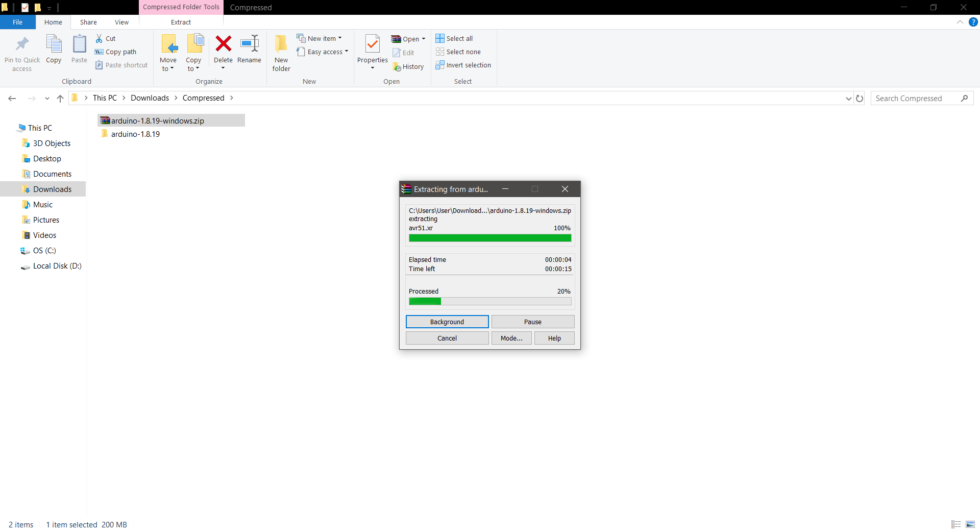Open Pictures in navigation pane
Screen dimensions: 980x532
click(46, 220)
